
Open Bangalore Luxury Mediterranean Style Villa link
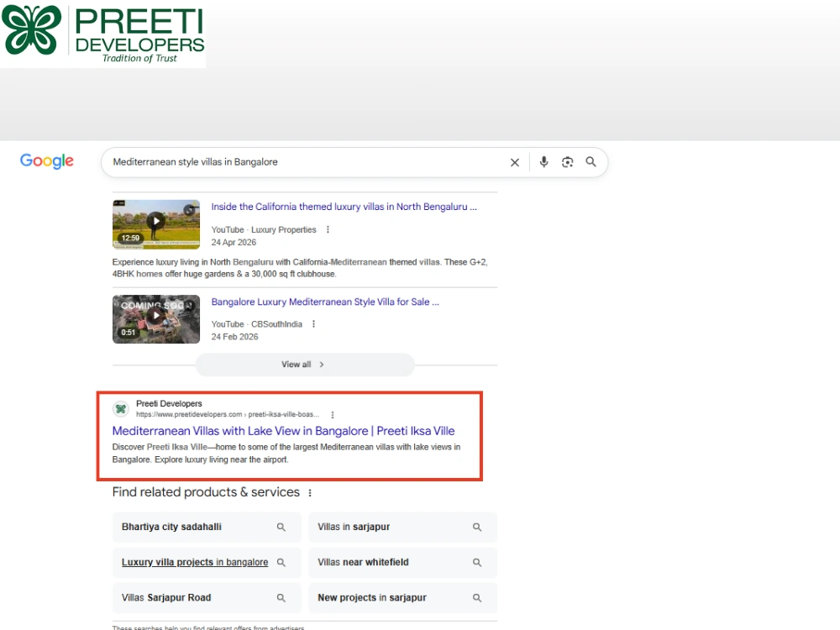pyautogui.click(x=325, y=302)
